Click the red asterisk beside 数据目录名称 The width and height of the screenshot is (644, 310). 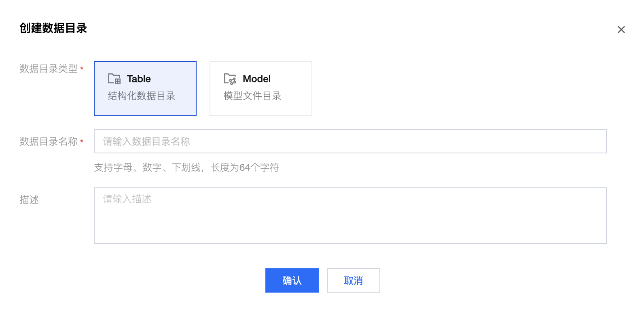click(x=82, y=141)
